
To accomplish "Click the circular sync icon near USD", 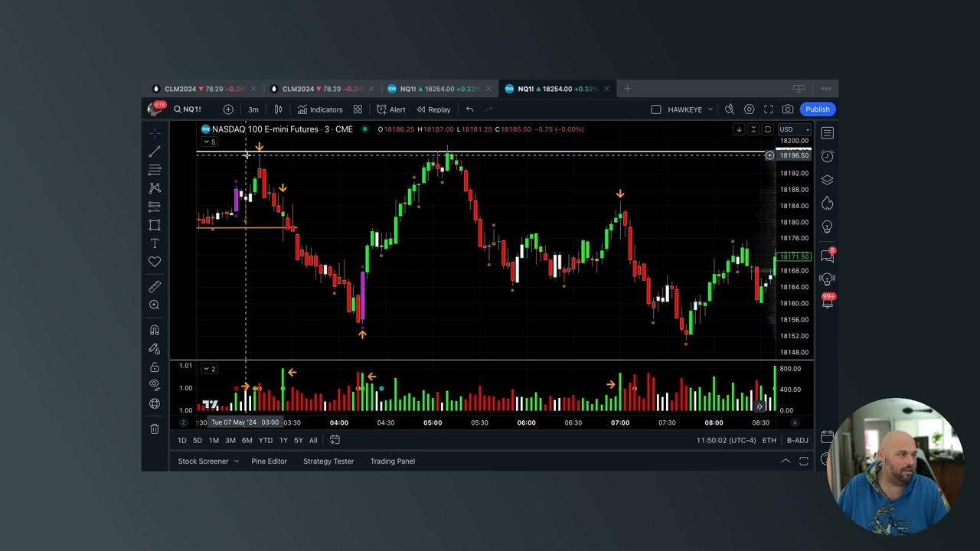I will 768,129.
